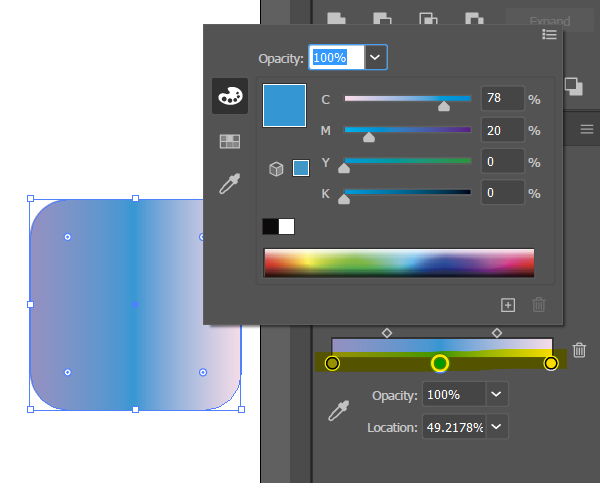Open the popup Opacity dropdown arrow
This screenshot has width=600, height=483.
pos(375,57)
